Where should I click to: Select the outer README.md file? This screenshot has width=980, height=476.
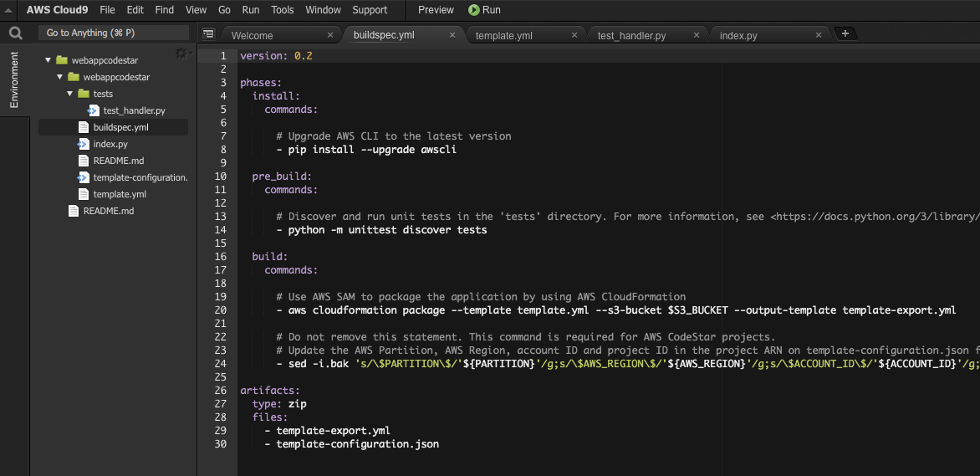[x=109, y=212]
